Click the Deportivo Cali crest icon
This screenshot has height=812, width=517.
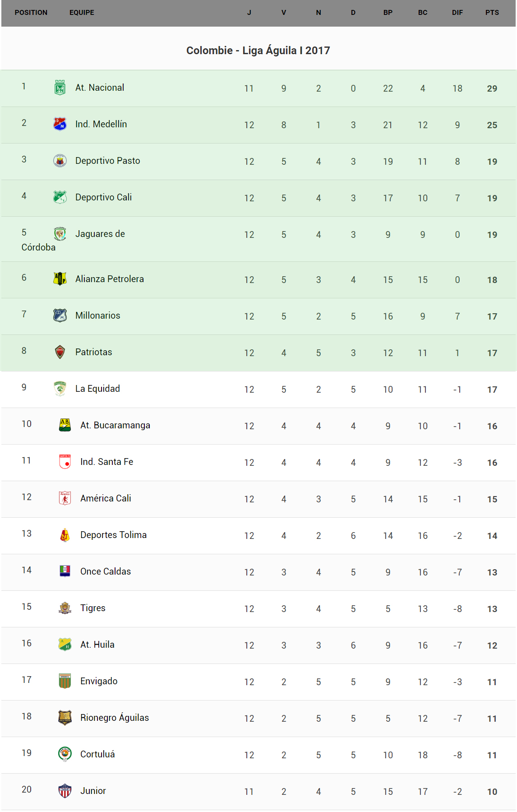pyautogui.click(x=60, y=197)
